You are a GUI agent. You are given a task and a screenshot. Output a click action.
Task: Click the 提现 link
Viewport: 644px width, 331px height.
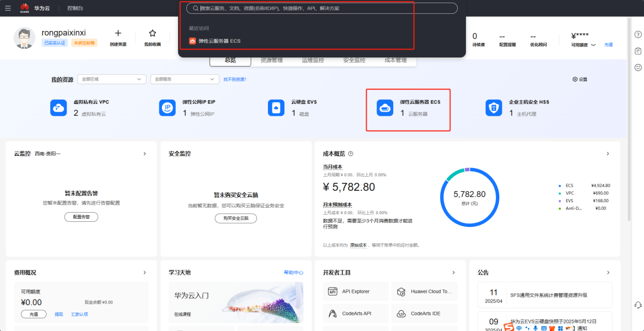pos(59,314)
